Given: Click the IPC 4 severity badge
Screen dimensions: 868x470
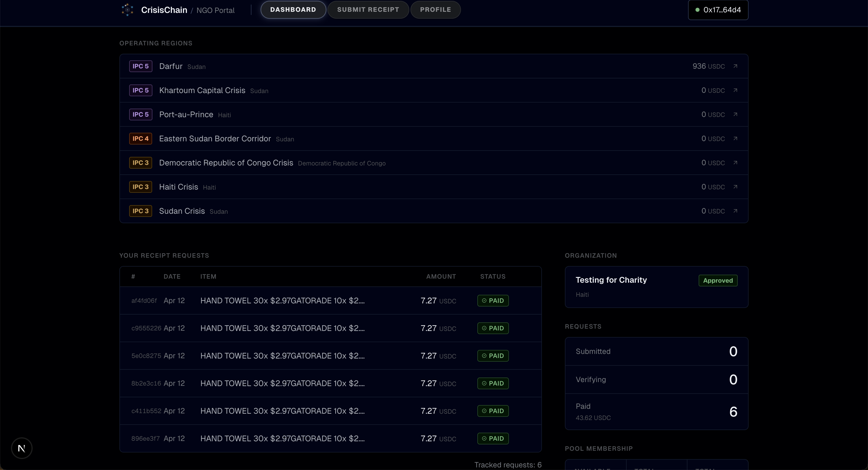Looking at the screenshot, I should point(141,138).
